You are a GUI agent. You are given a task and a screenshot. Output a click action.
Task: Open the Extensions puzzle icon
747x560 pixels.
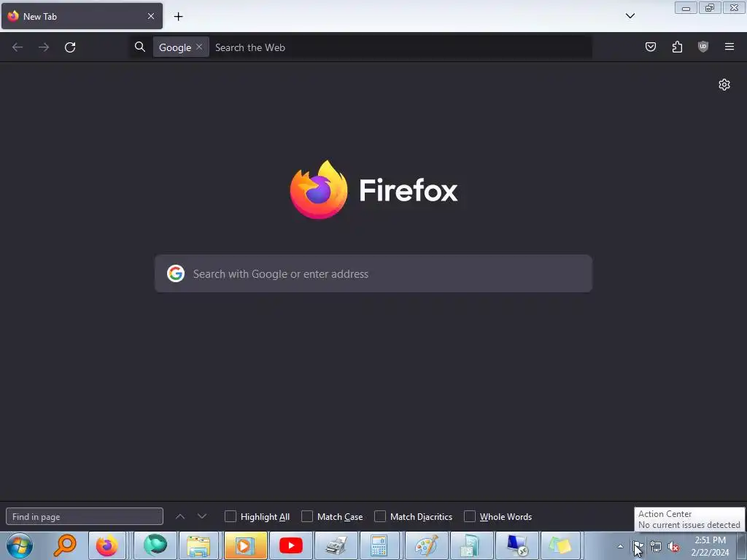tap(677, 47)
